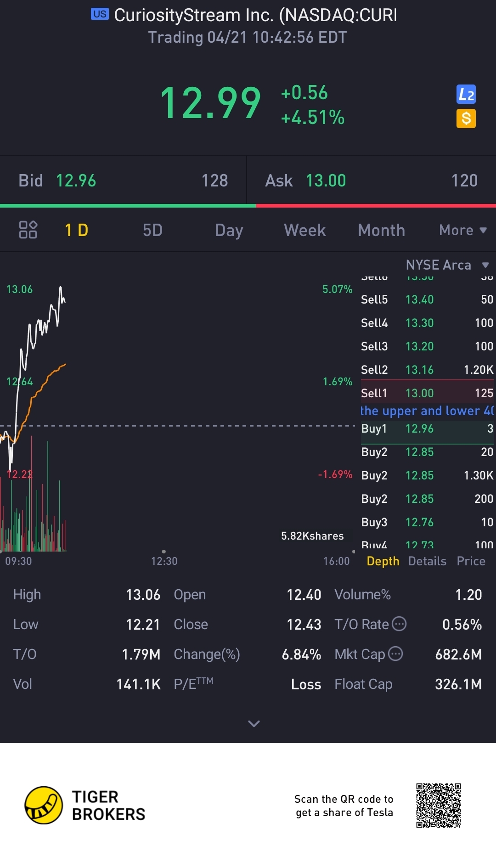Tap the Vol 141.1K value

(138, 684)
